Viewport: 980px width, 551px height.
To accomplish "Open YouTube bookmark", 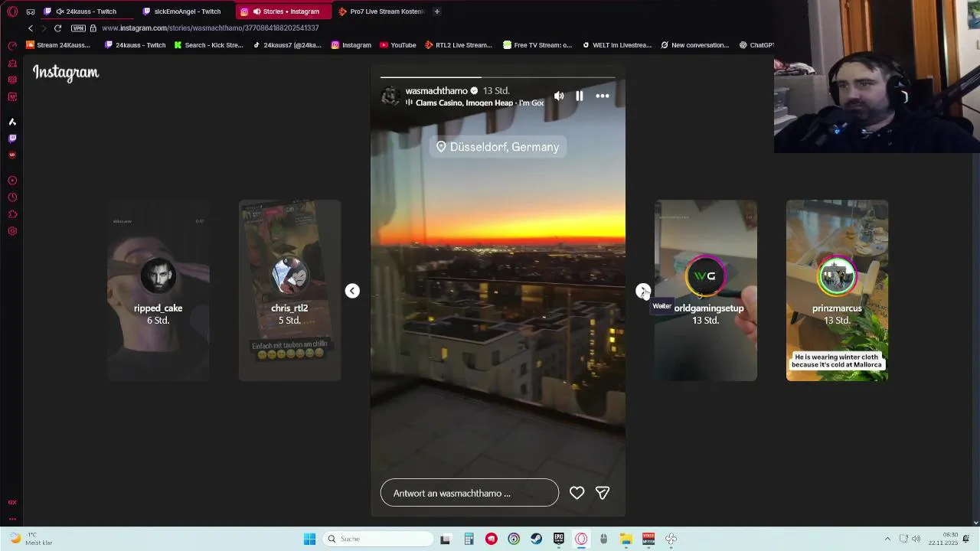I will (x=397, y=45).
